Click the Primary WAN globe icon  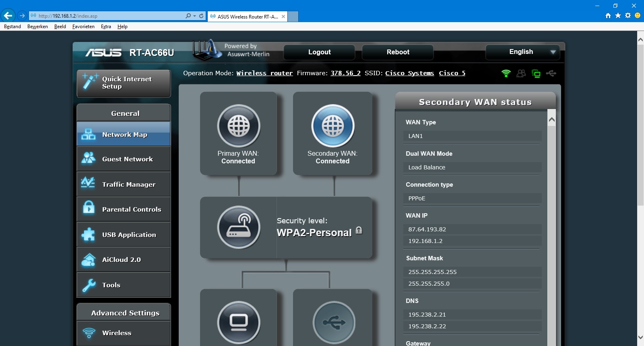click(239, 126)
